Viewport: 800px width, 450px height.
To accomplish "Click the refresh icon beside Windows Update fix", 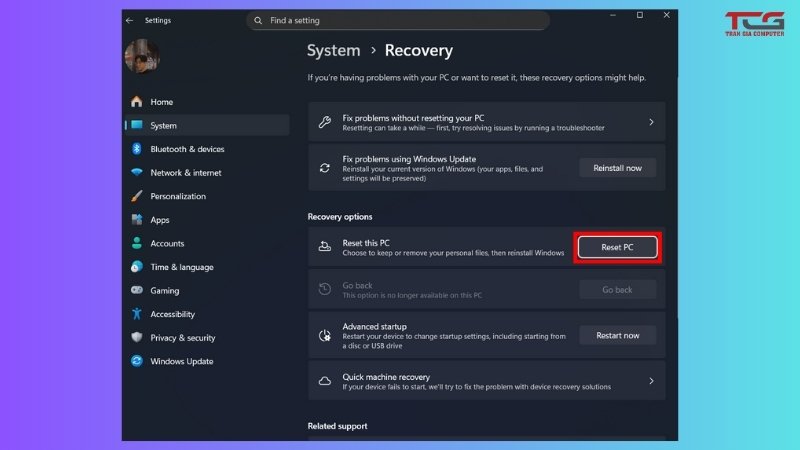I will click(324, 168).
